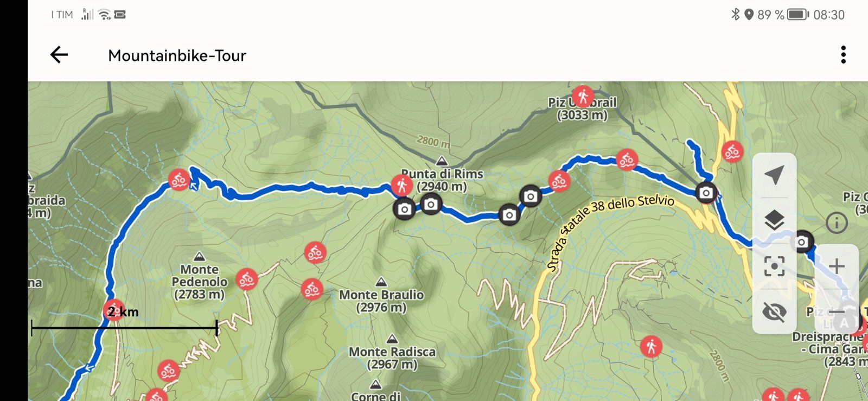Viewport: 868px width, 401px height.
Task: Tap the camera marker at the trail junction
Action: pos(706,192)
